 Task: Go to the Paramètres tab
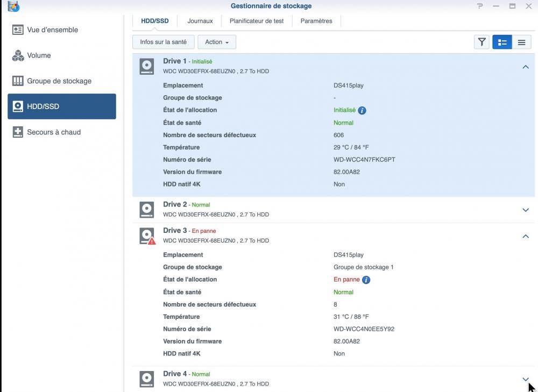(x=316, y=21)
